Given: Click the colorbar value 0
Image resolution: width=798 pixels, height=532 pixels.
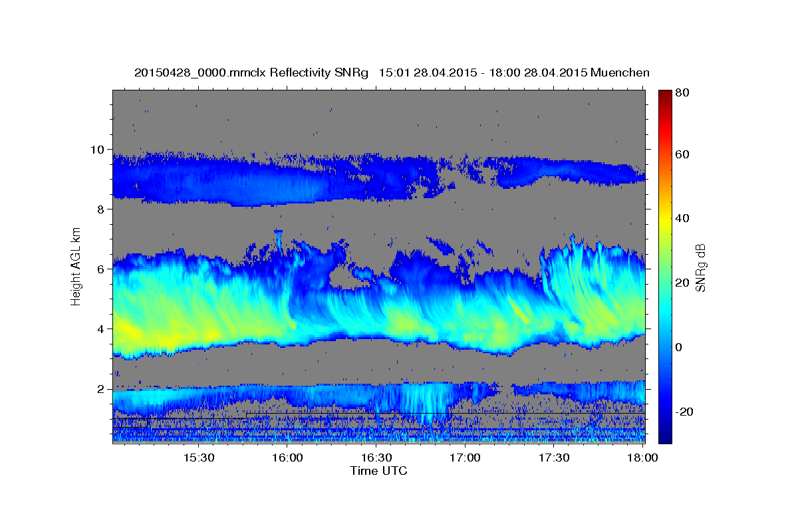Looking at the screenshot, I should point(678,347).
